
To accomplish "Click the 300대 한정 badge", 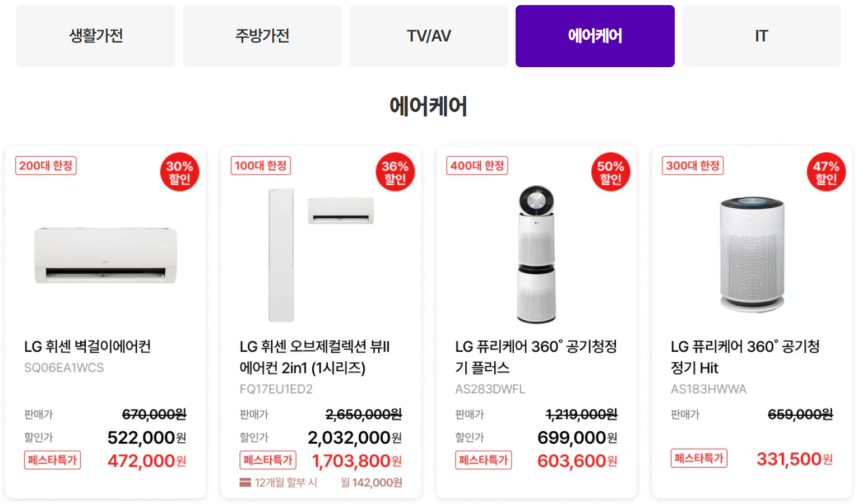I will (x=692, y=165).
